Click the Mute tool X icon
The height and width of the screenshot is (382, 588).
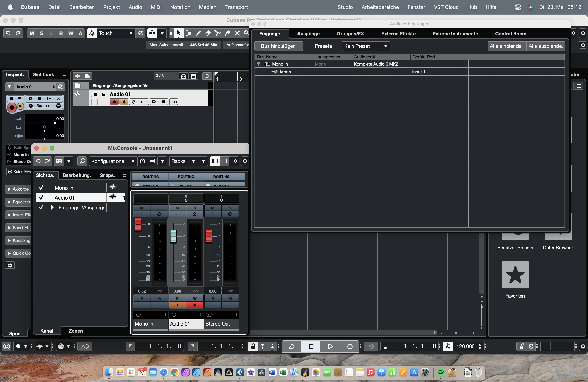pos(237,33)
